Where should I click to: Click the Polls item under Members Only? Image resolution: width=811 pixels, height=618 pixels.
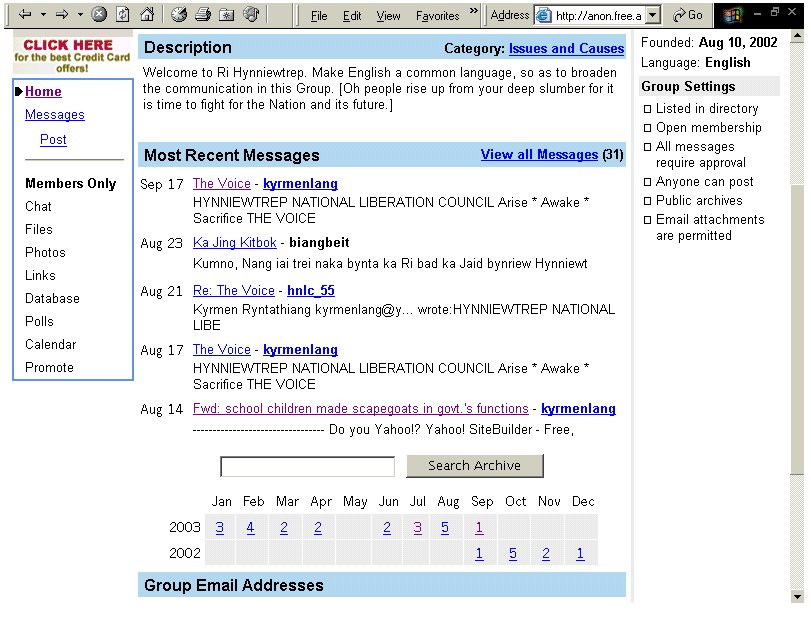coord(39,322)
